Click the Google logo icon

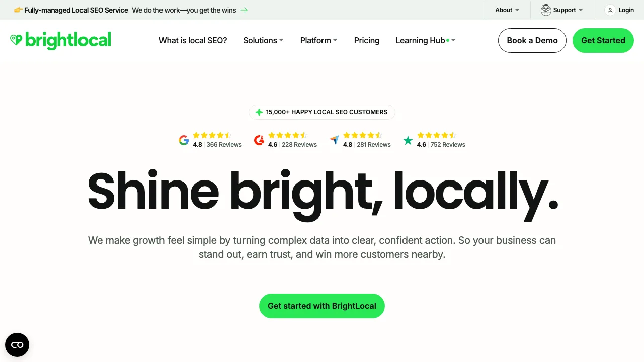[184, 140]
